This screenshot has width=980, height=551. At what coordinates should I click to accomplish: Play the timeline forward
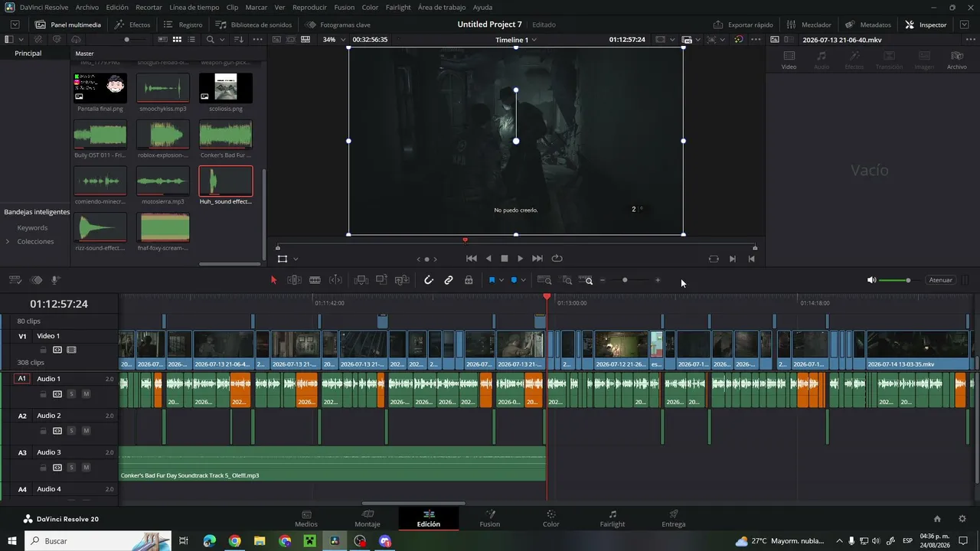point(521,259)
